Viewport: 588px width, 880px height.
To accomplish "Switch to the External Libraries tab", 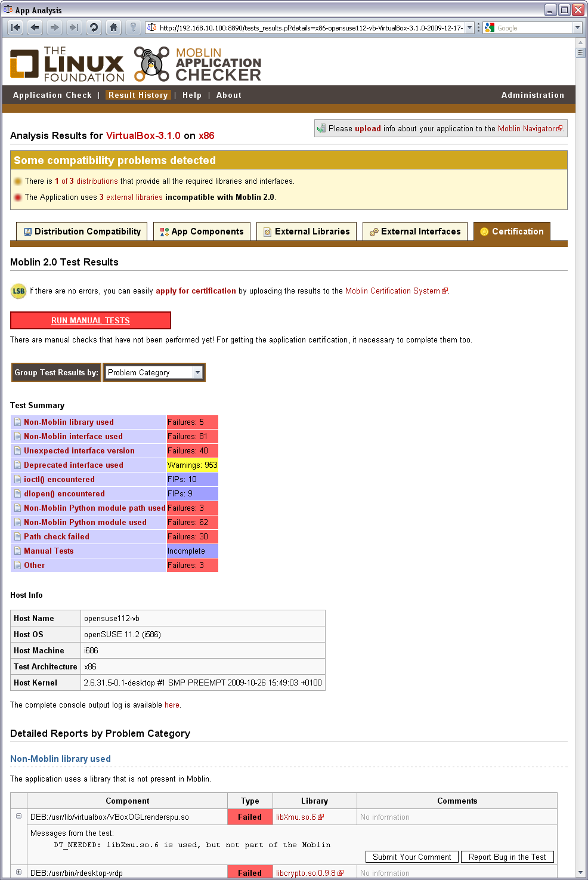I will [x=307, y=231].
